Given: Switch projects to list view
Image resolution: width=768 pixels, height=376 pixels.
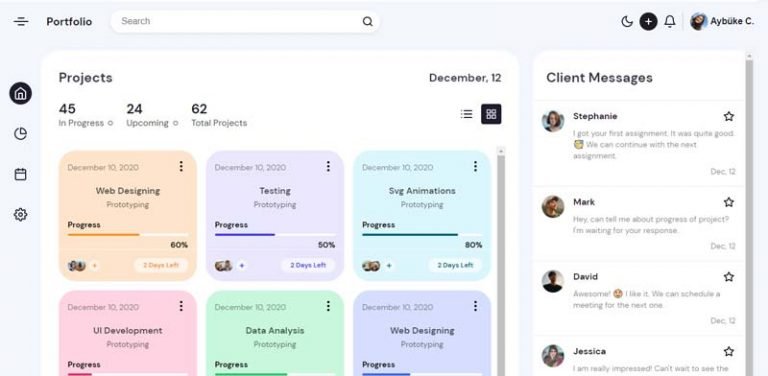Looking at the screenshot, I should (x=466, y=114).
